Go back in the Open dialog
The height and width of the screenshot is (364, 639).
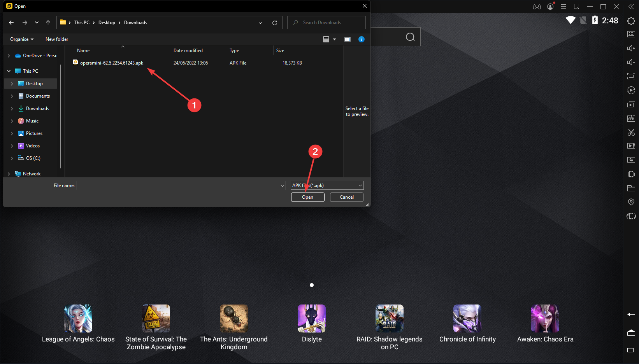pos(11,23)
